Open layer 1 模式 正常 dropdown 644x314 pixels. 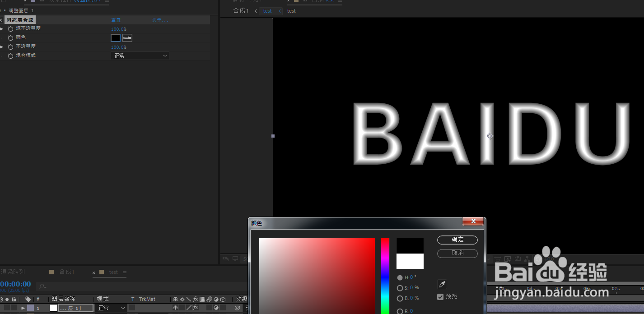[111, 308]
